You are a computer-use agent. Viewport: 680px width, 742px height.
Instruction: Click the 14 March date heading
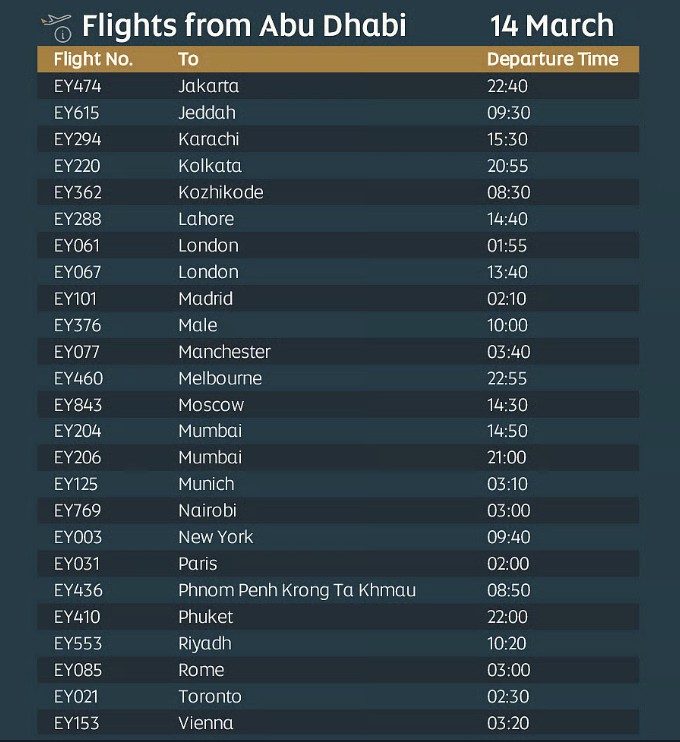pos(552,25)
